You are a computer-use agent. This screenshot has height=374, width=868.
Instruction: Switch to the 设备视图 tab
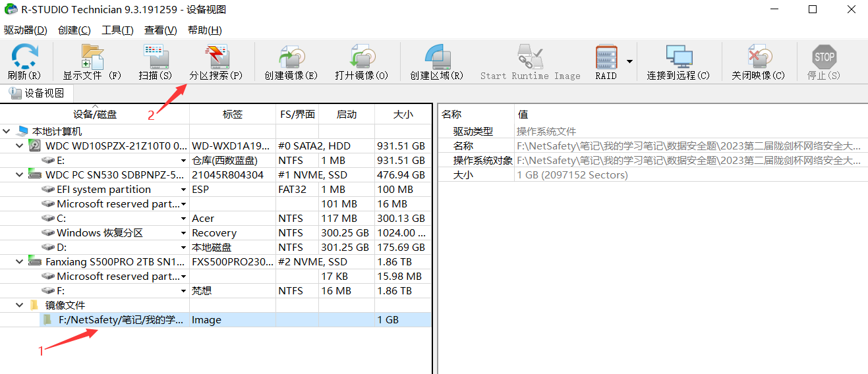37,93
